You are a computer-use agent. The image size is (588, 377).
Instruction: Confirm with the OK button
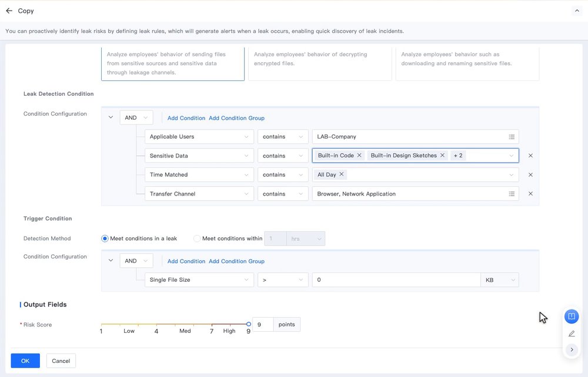tap(25, 361)
